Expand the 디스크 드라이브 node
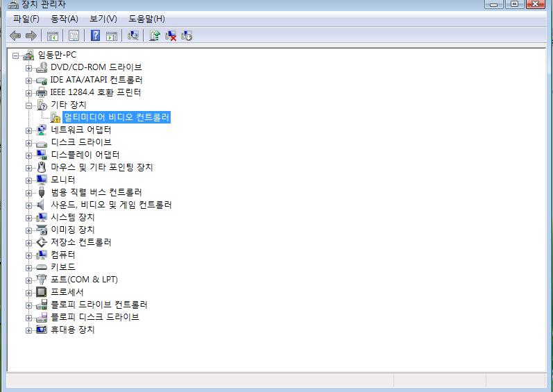 [28, 143]
